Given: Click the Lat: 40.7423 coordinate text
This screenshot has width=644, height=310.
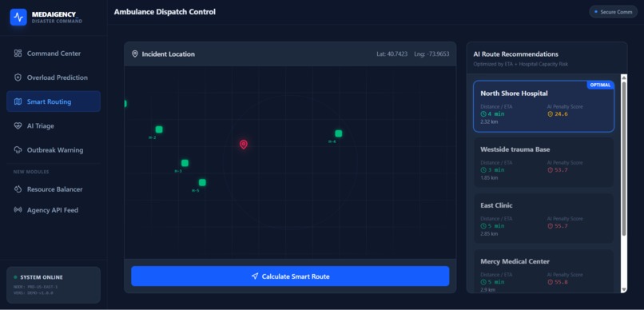Looking at the screenshot, I should coord(392,54).
